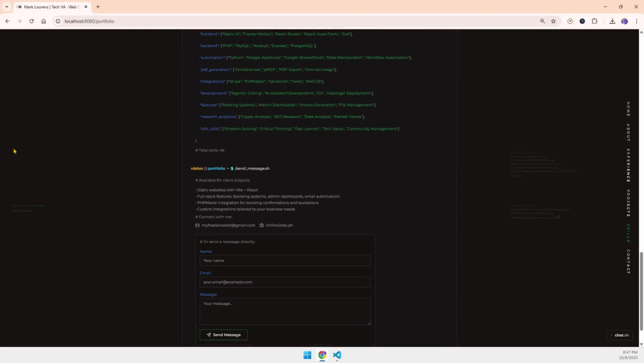Focus the email input field
644x363 pixels.
point(285,282)
